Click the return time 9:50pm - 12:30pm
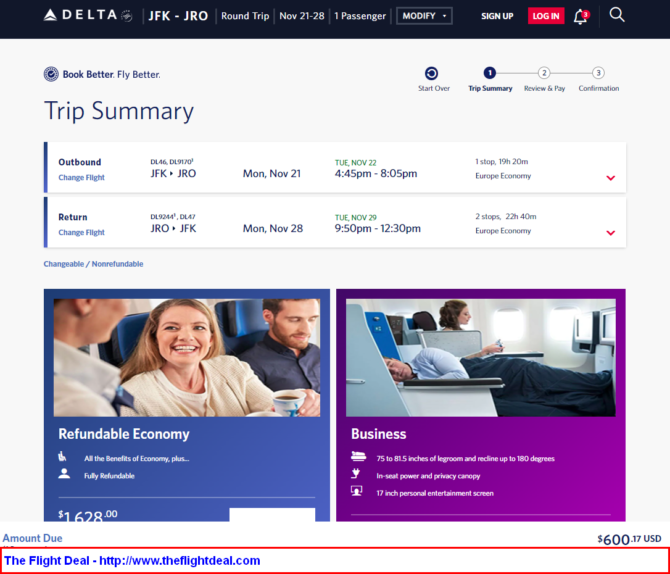Image resolution: width=670 pixels, height=574 pixels. pos(378,228)
